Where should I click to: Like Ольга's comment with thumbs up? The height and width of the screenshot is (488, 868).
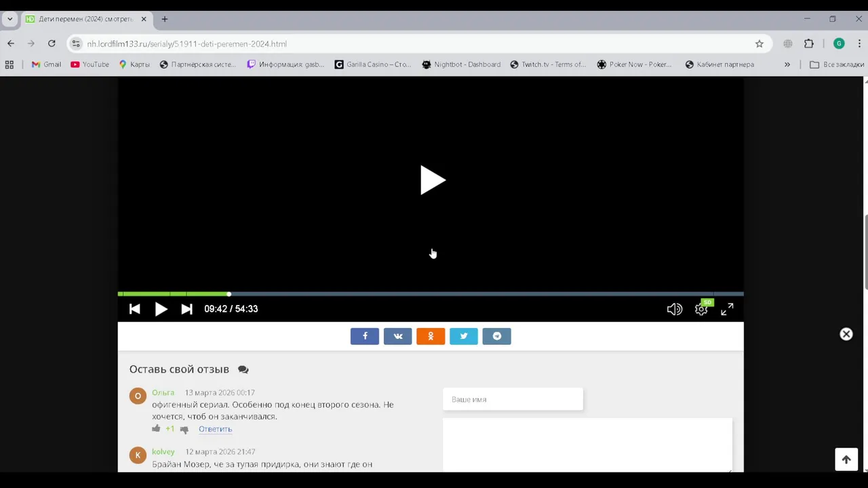(x=156, y=428)
